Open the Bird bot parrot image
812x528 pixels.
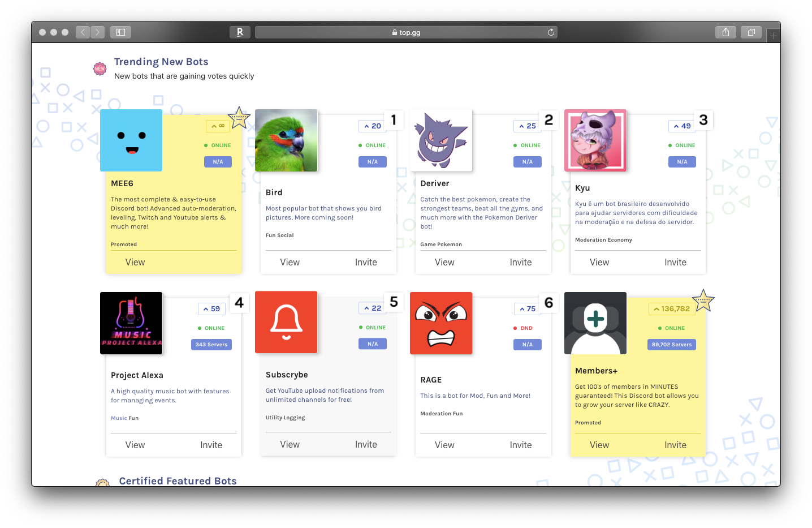click(x=286, y=140)
